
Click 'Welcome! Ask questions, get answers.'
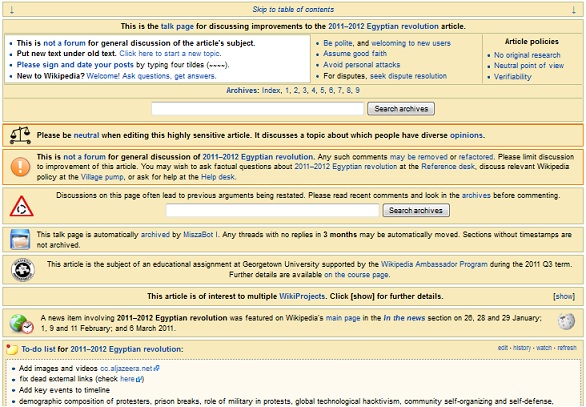[x=151, y=76]
